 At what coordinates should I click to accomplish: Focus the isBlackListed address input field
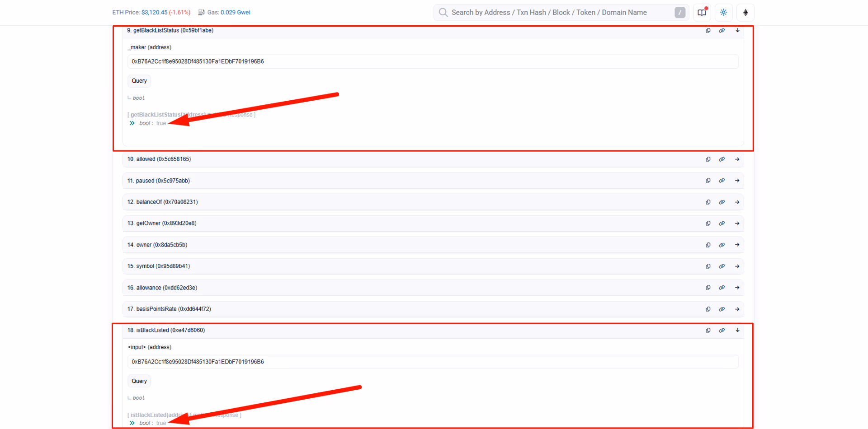(x=433, y=362)
